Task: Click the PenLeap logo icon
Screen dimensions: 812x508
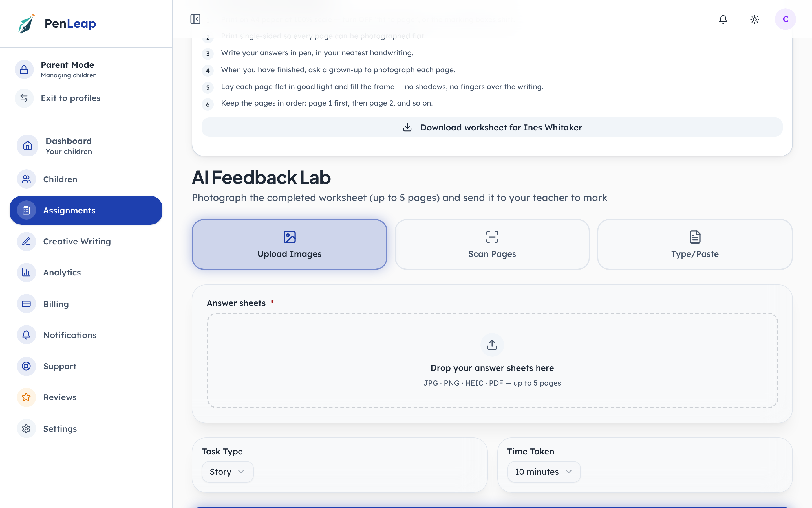Action: click(x=27, y=23)
